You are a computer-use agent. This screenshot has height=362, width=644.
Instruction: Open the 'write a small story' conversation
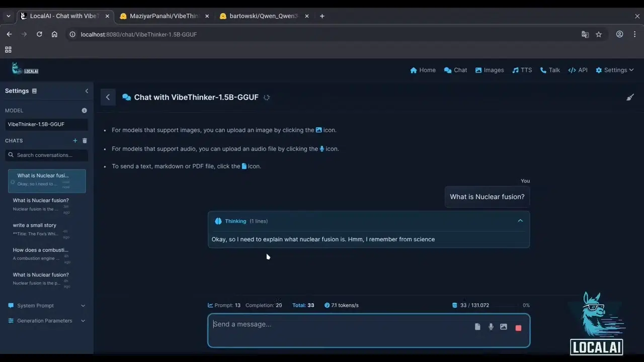[x=47, y=230]
